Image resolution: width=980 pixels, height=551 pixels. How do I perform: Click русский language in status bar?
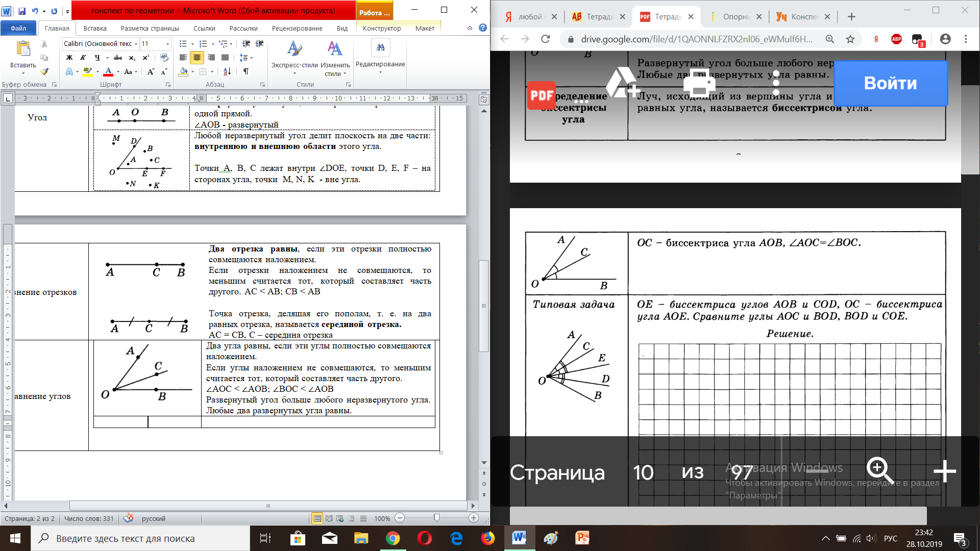[x=153, y=518]
